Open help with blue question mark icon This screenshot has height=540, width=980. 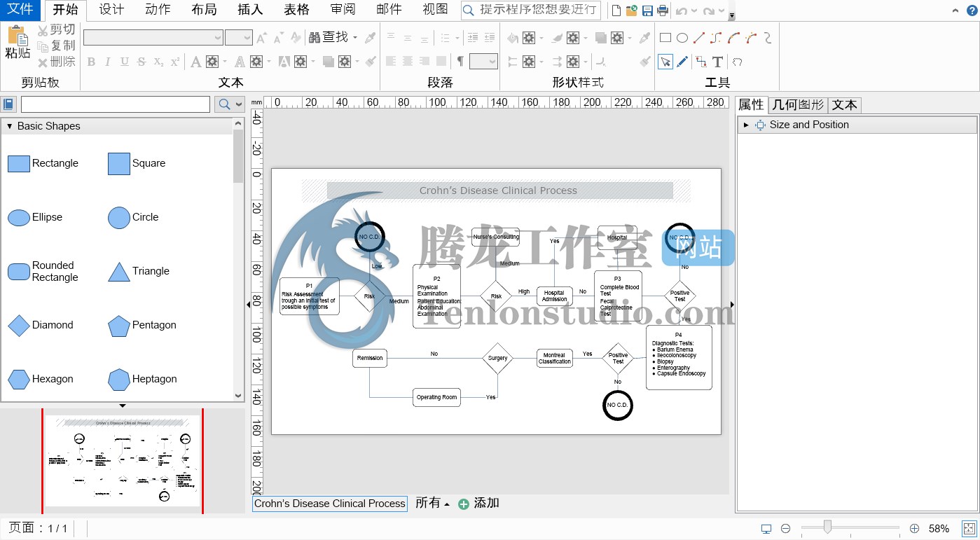point(972,10)
